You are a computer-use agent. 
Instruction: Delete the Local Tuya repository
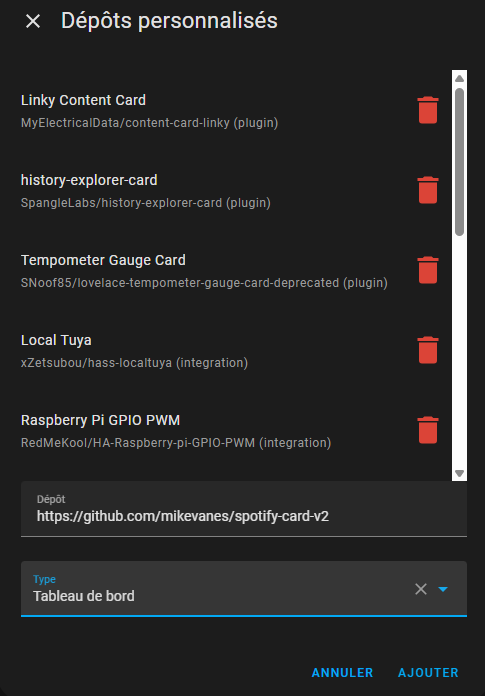tap(428, 350)
